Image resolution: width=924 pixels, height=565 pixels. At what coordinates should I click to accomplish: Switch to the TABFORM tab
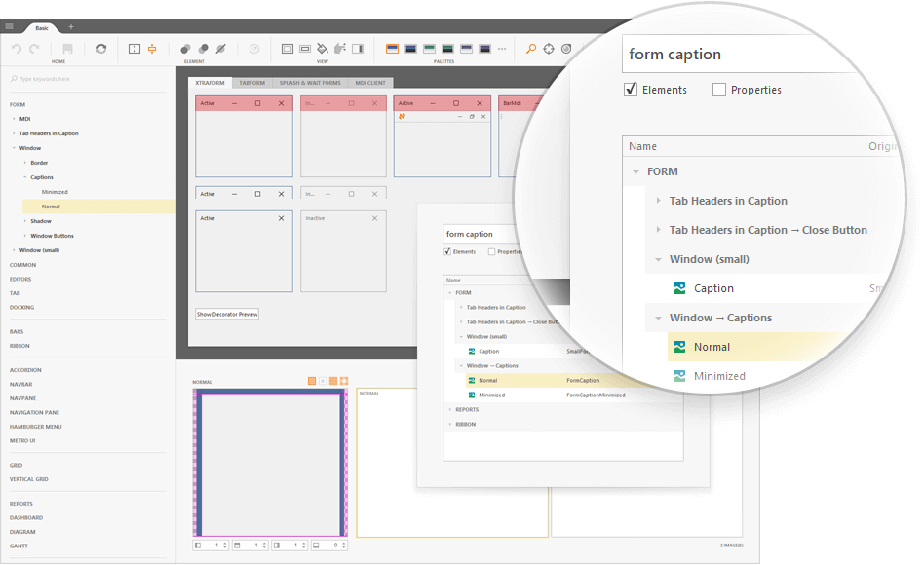pyautogui.click(x=251, y=83)
